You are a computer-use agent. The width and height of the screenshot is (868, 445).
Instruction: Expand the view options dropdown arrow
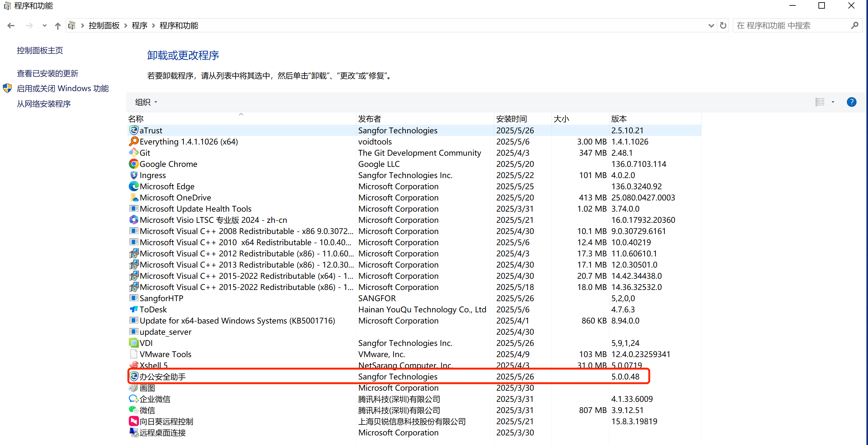(833, 102)
